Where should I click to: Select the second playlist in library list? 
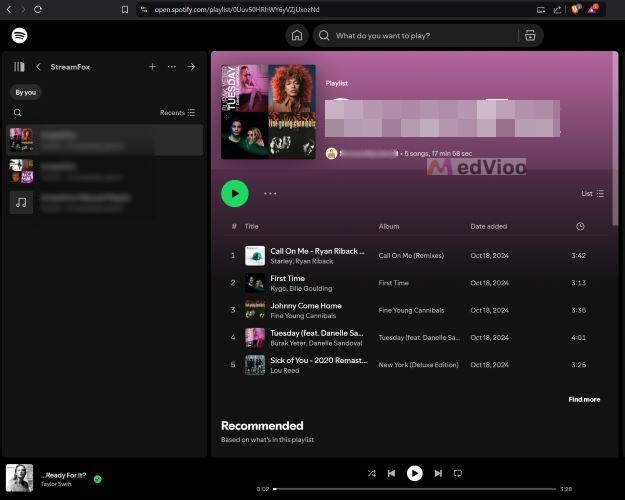point(104,171)
